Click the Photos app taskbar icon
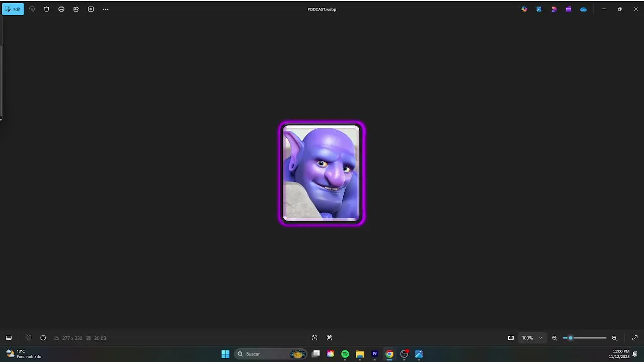This screenshot has height=362, width=644. click(x=419, y=354)
